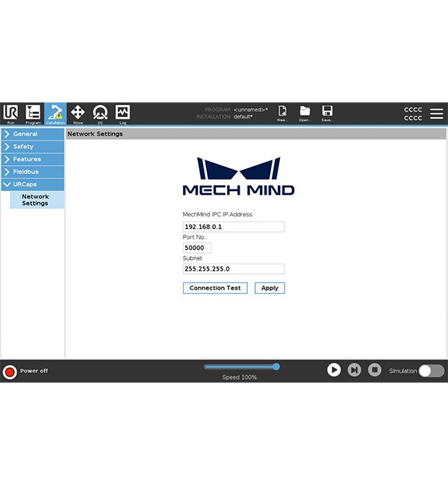Collapse the URCaps section
The height and width of the screenshot is (485, 448).
(33, 184)
